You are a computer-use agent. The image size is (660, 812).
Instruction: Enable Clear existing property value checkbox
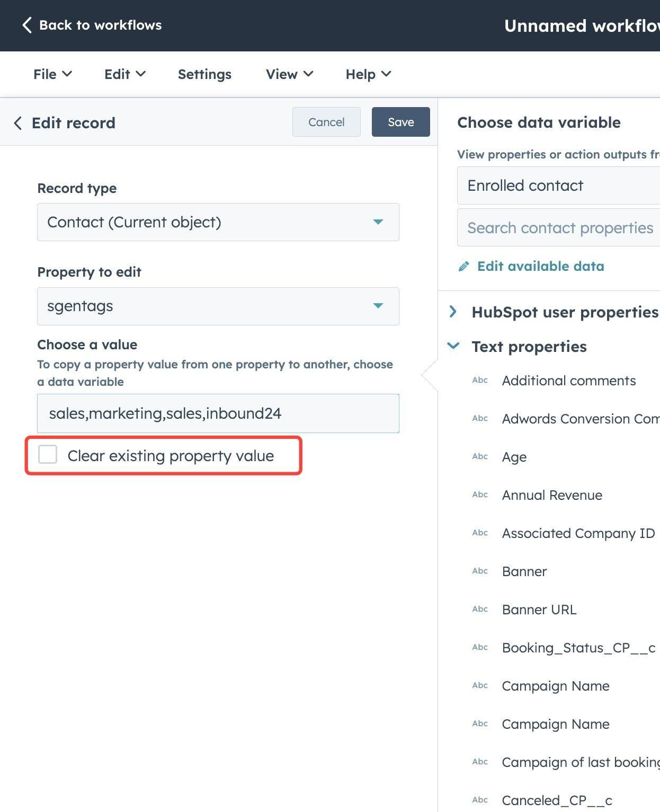tap(48, 454)
